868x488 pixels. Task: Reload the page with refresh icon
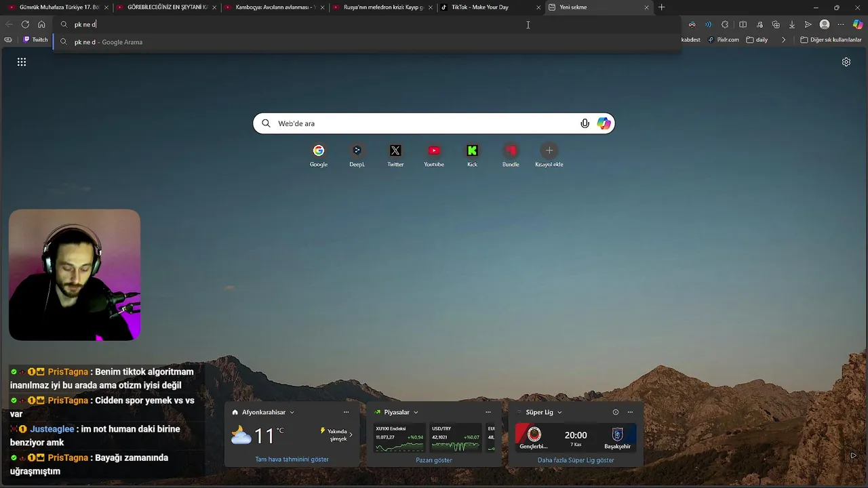point(25,24)
